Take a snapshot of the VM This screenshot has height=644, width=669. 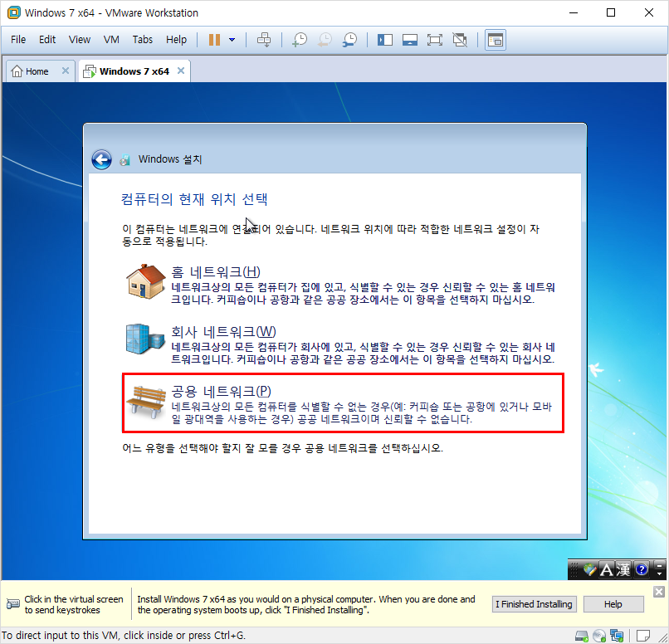click(300, 40)
